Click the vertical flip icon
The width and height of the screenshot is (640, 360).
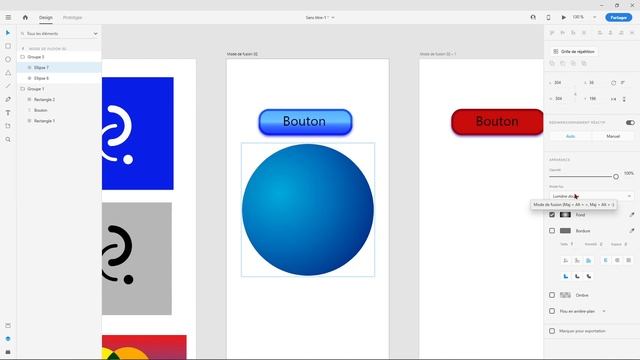(x=624, y=99)
